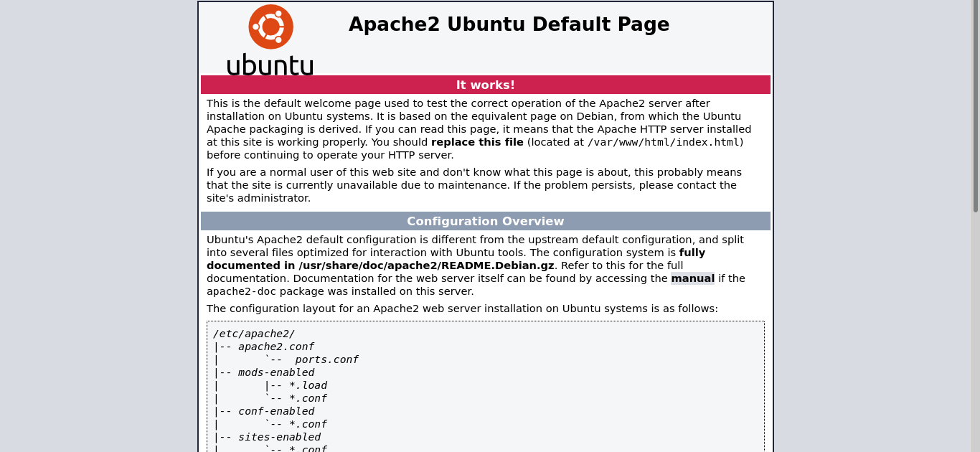Select ports.conf in the config tree
Image resolution: width=980 pixels, height=452 pixels.
(x=326, y=359)
